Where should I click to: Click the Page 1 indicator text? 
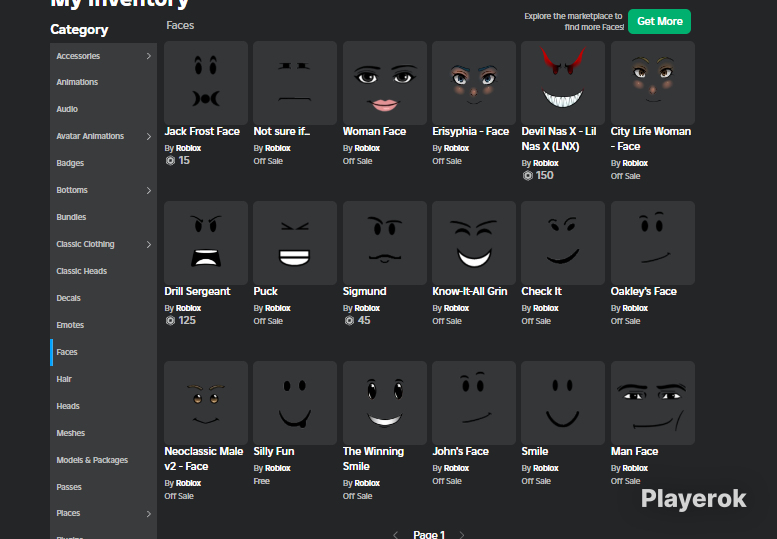[429, 534]
